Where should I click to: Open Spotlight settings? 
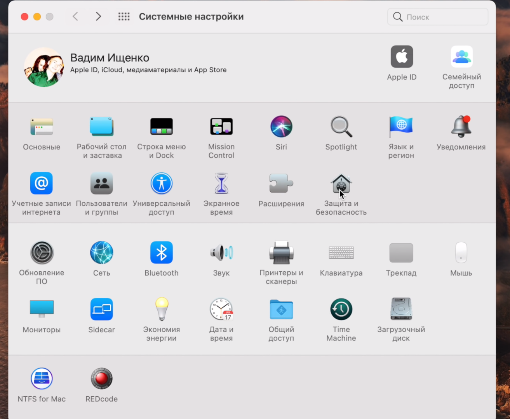(x=341, y=127)
